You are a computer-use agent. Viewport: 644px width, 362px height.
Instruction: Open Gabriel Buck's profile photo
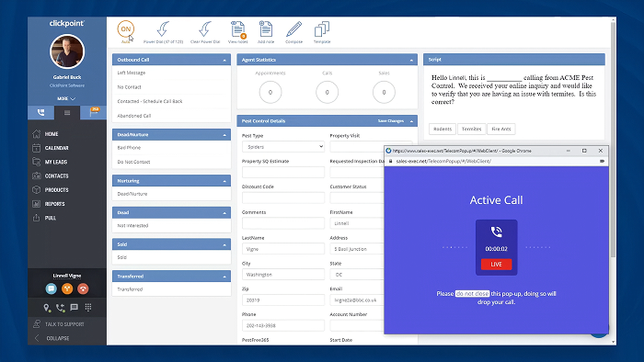67,51
